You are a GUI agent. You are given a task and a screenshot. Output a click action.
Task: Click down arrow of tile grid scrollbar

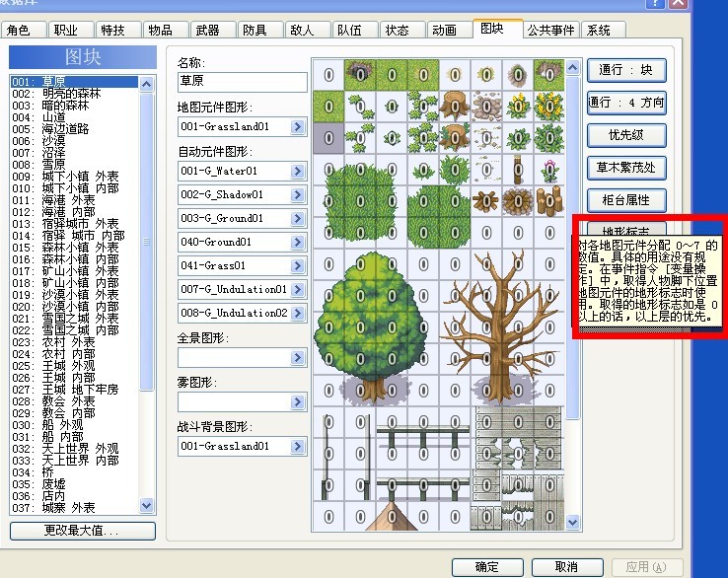573,523
